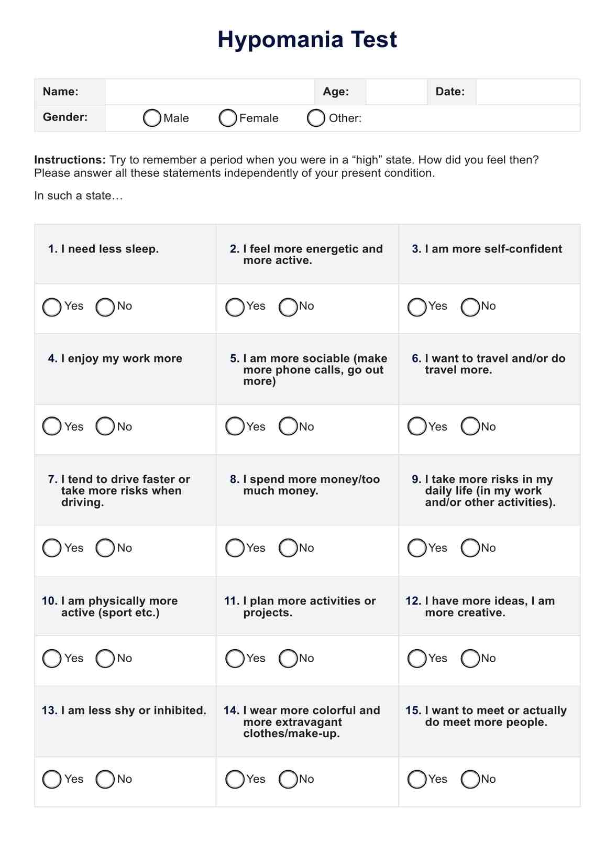616x854 pixels.
Task: Mark Yes for 'I am more self-confident'
Action: point(417,307)
